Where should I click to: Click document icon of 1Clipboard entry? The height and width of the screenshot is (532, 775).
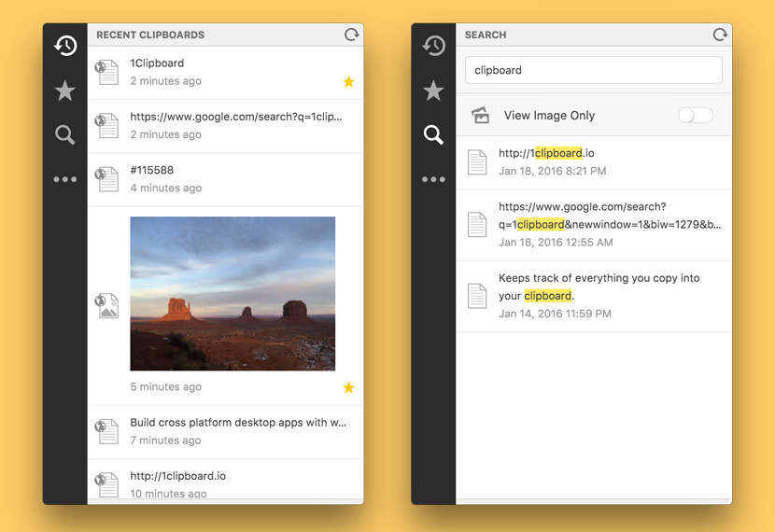tap(106, 72)
